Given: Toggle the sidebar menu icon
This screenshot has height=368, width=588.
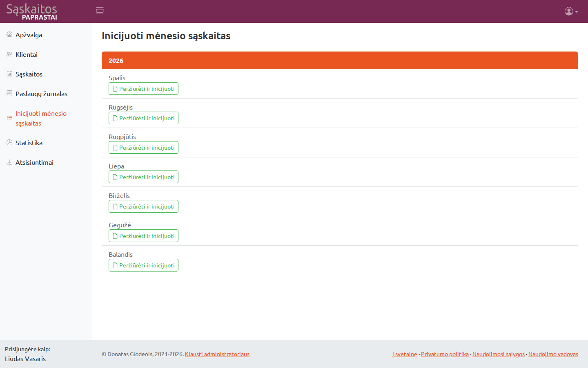Looking at the screenshot, I should [x=100, y=11].
